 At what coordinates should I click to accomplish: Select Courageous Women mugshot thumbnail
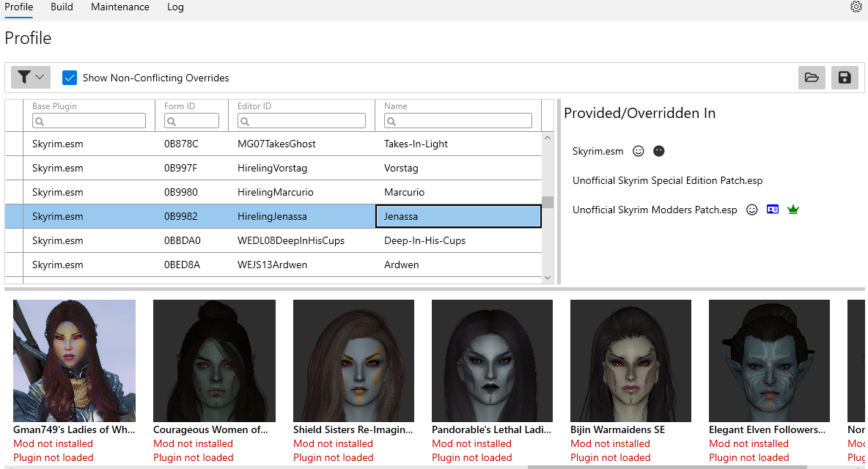pyautogui.click(x=214, y=361)
